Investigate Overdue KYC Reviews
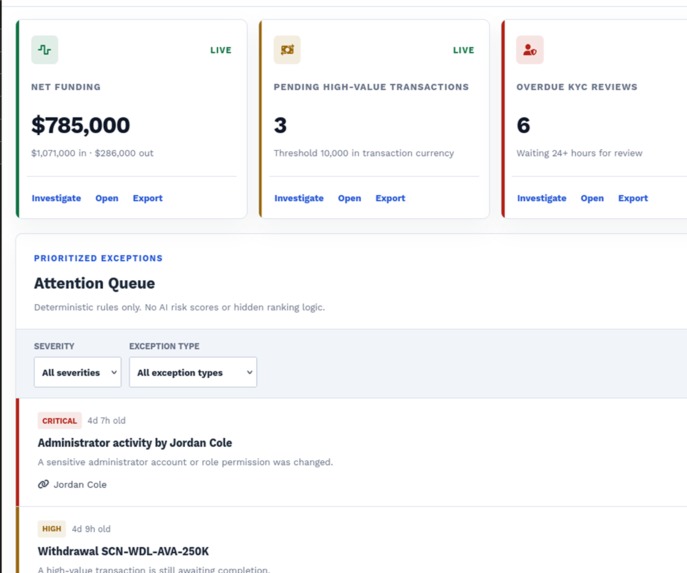The width and height of the screenshot is (687, 573). pyautogui.click(x=542, y=198)
